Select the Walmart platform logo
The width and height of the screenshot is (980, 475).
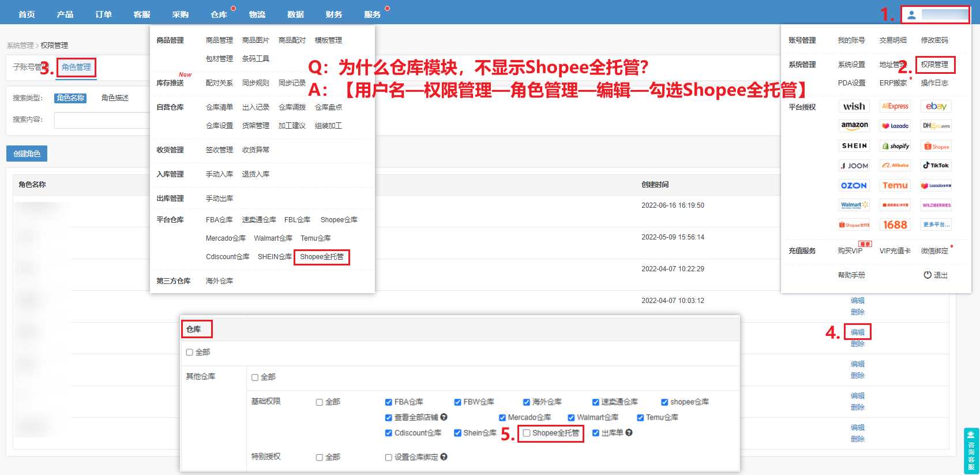[x=854, y=205]
